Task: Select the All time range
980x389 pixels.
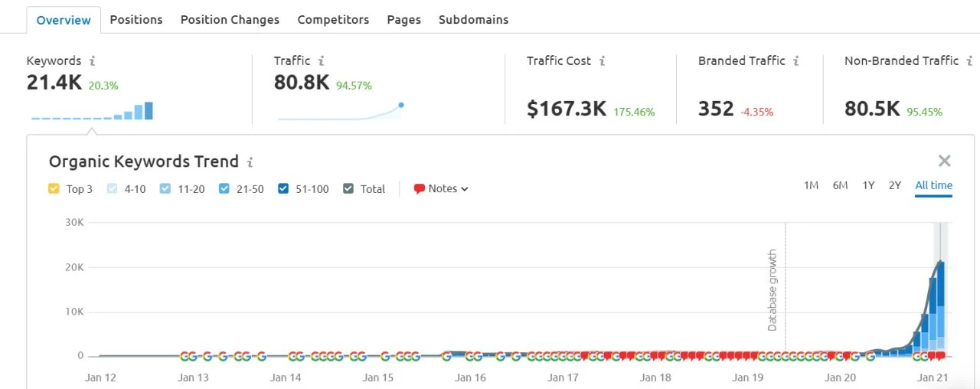Action: 933,185
